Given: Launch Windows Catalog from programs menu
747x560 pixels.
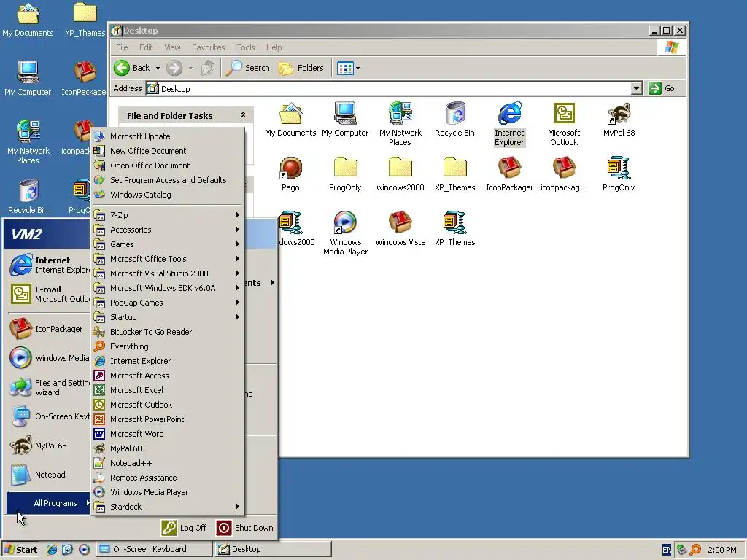Looking at the screenshot, I should point(168,195).
